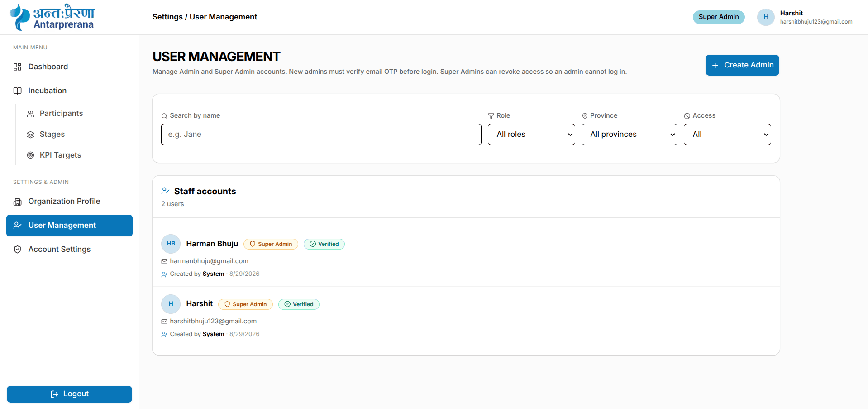Select User Management in the sidebar
Screen dimensions: 868x409
point(69,226)
